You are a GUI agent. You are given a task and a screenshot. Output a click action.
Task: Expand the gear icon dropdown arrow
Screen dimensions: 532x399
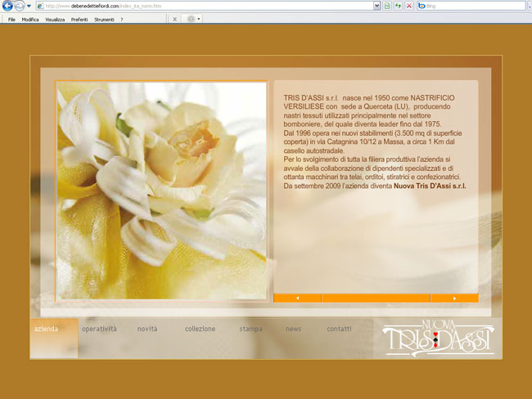[199, 20]
